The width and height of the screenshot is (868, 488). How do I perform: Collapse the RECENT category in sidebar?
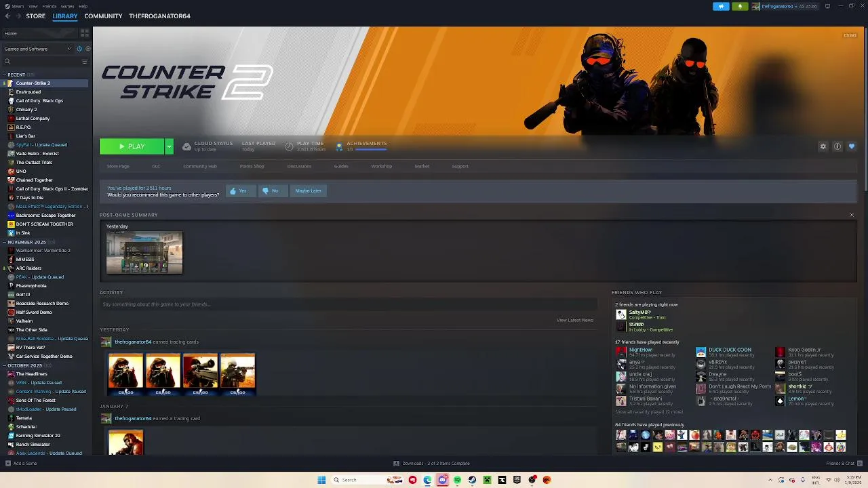pos(5,75)
